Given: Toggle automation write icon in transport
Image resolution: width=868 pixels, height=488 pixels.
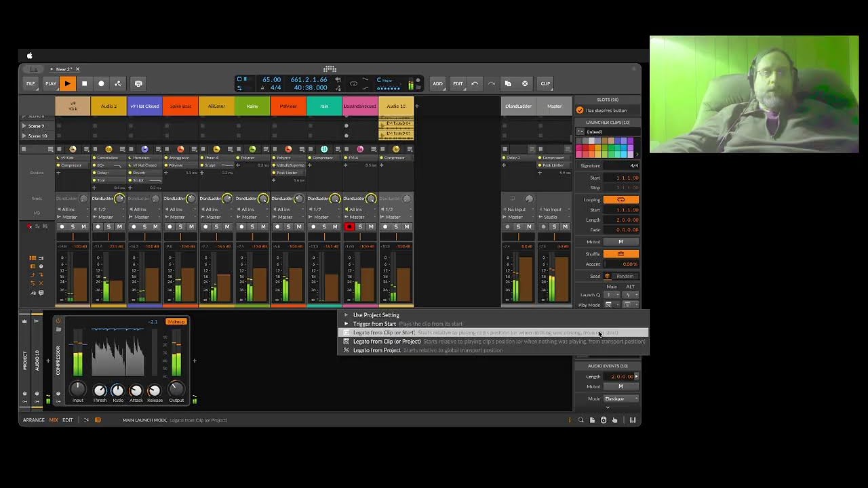Looking at the screenshot, I should [x=118, y=83].
